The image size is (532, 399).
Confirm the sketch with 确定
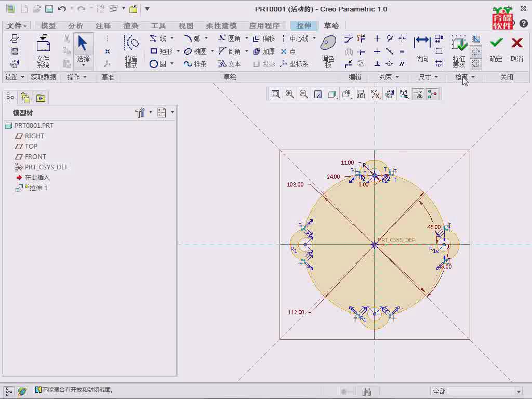click(496, 50)
